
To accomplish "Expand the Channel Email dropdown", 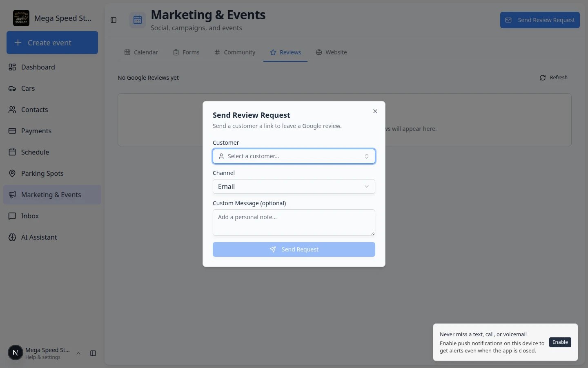I will (x=294, y=186).
